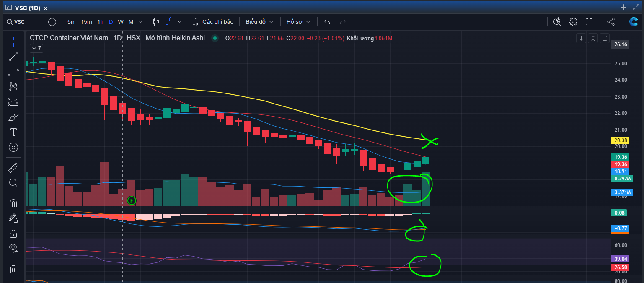Click the yellow 20.38 price label

(620, 140)
